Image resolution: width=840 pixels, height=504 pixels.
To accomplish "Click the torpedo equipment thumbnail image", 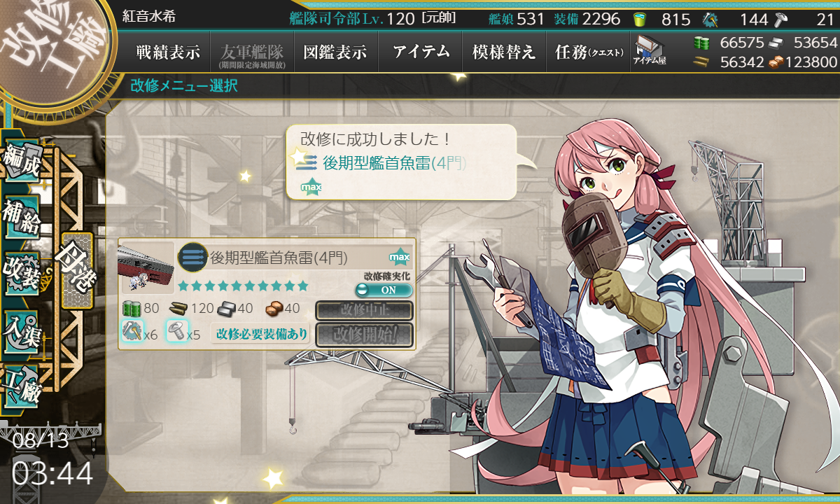I will click(x=146, y=267).
